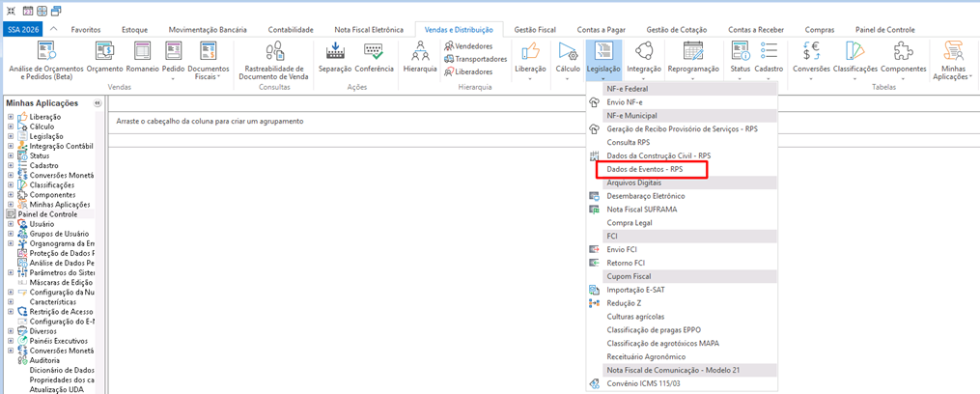Expand the Usuário tree node
The width and height of the screenshot is (980, 394).
[11, 224]
